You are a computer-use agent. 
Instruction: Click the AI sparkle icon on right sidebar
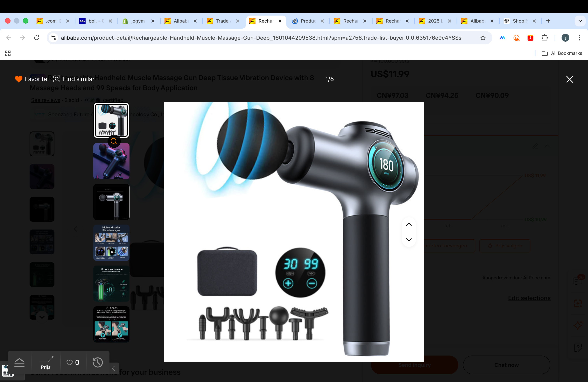click(578, 325)
